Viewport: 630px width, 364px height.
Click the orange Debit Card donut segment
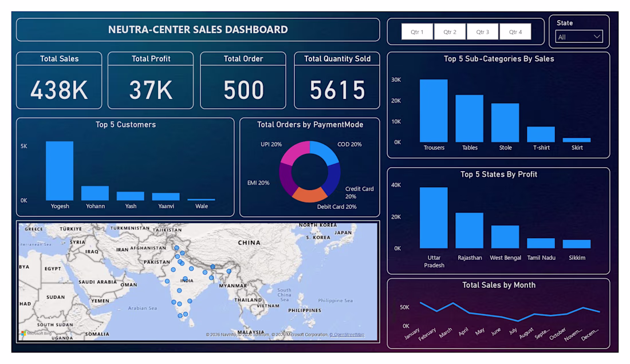tap(310, 196)
